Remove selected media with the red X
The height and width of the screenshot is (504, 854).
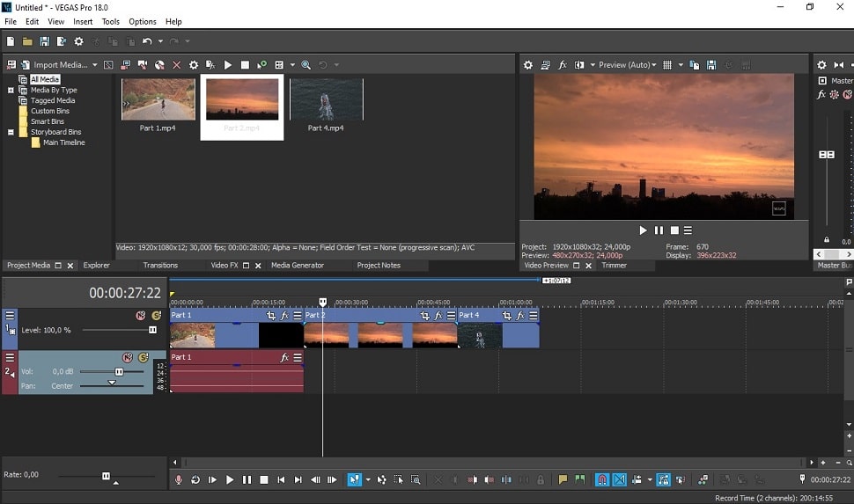click(176, 65)
